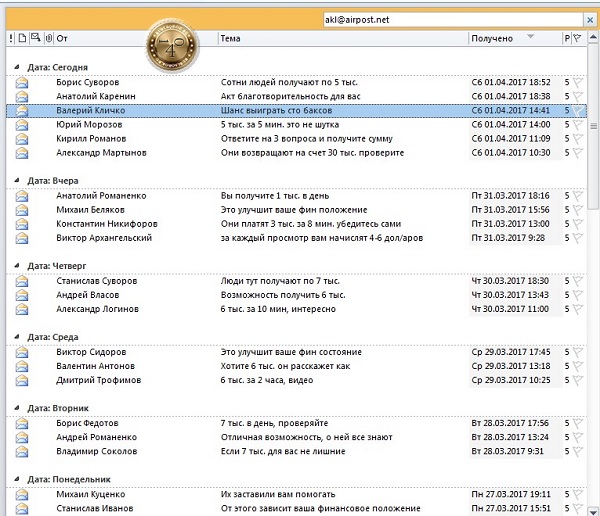
Task: Click envelope icon of Кирилл Романов message
Action: pos(22,139)
